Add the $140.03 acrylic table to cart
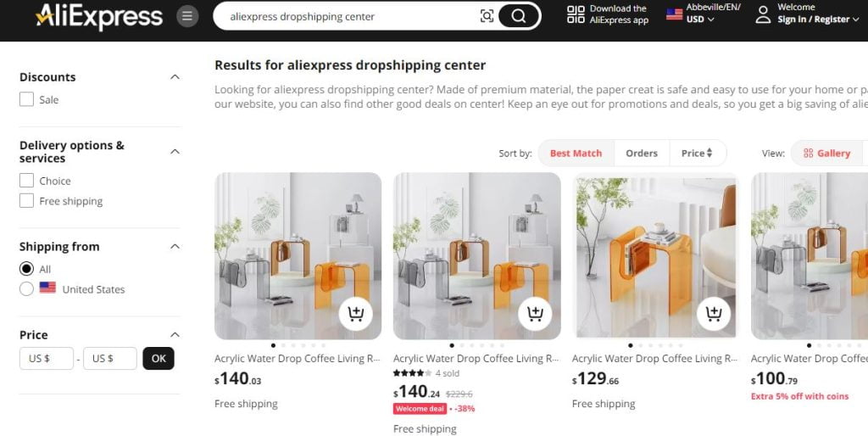 355,314
